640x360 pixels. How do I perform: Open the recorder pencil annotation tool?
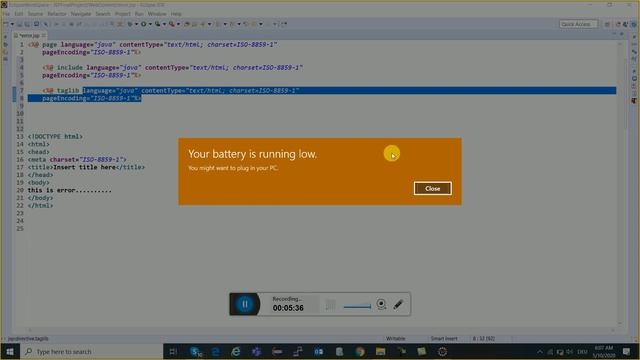(x=398, y=304)
